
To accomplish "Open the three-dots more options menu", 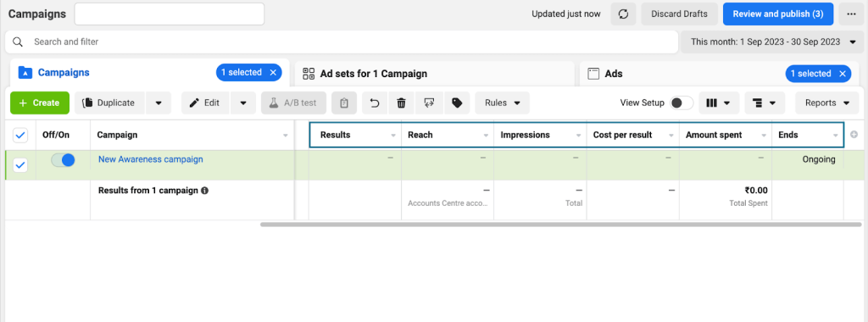I will point(851,14).
